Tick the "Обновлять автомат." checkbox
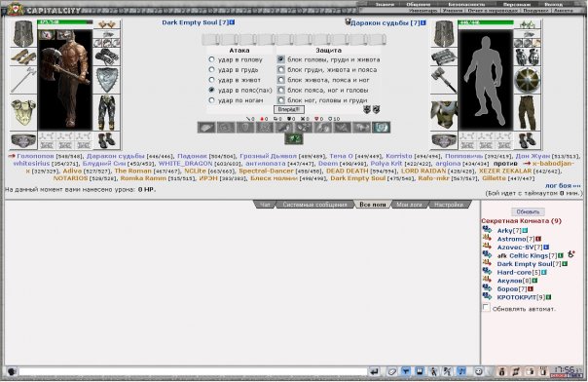 click(x=486, y=307)
